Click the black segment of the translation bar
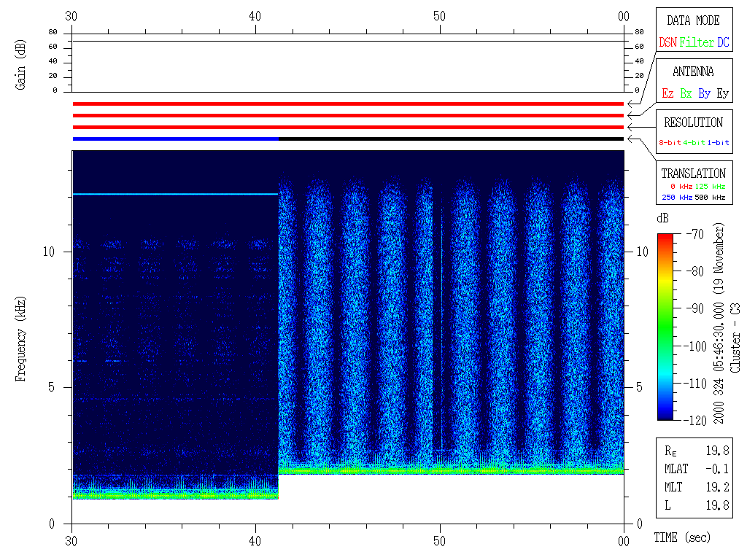This screenshot has height=560, width=747. point(451,139)
